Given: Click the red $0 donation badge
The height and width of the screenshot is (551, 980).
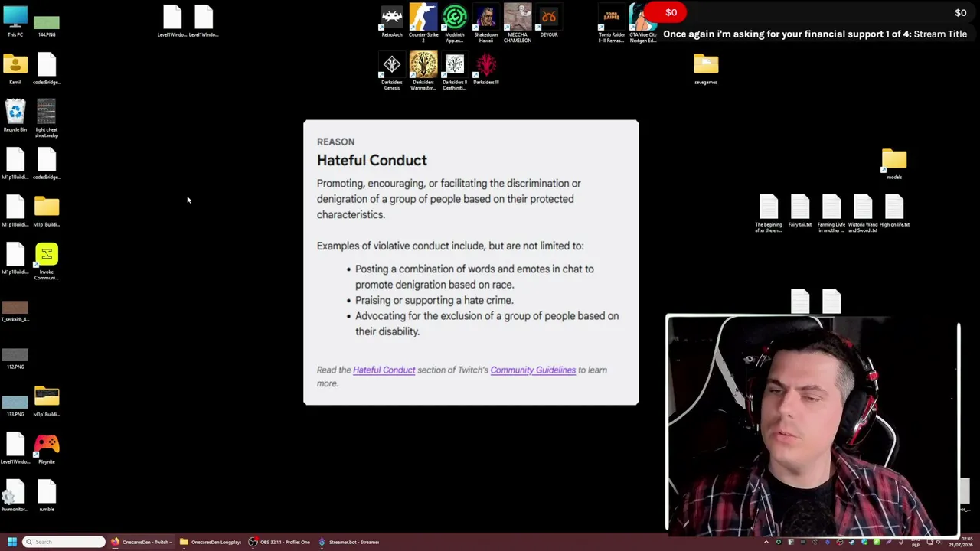Looking at the screenshot, I should pyautogui.click(x=665, y=12).
